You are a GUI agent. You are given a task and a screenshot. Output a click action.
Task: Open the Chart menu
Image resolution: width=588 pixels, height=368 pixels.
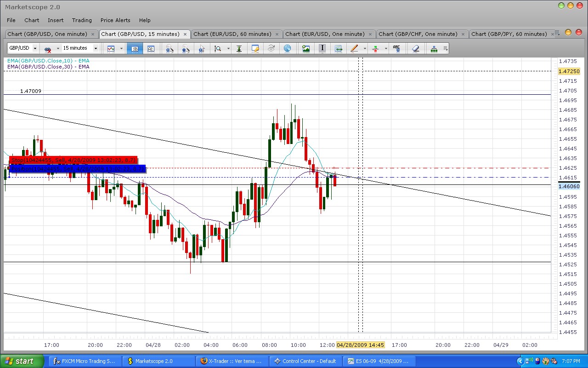[32, 20]
